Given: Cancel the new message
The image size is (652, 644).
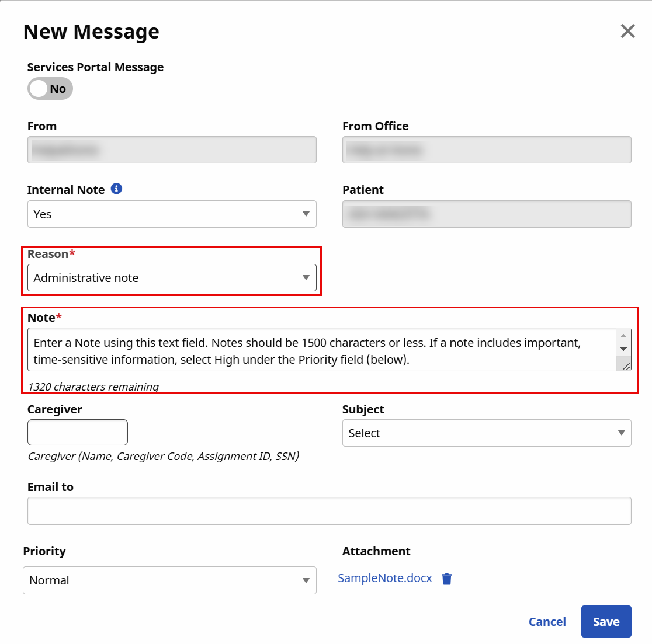Looking at the screenshot, I should pos(547,622).
